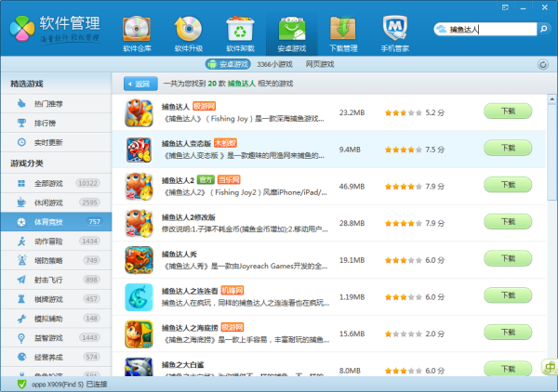The width and height of the screenshot is (558, 392).
Task: Click the 当乐网 tag on 捕鱼达人2
Action: [x=229, y=180]
